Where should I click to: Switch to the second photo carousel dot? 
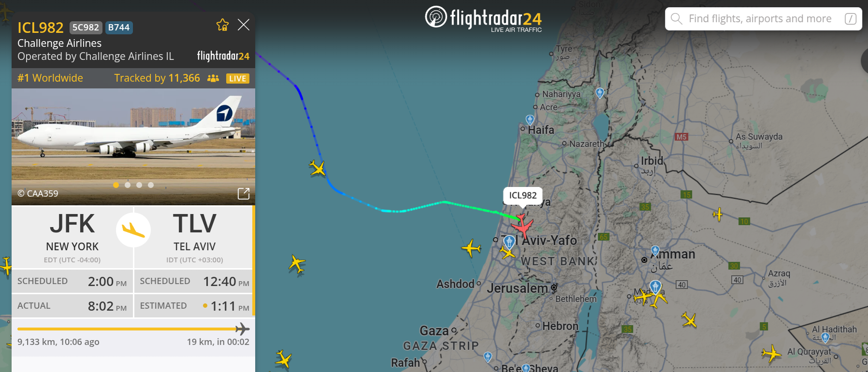tap(128, 185)
